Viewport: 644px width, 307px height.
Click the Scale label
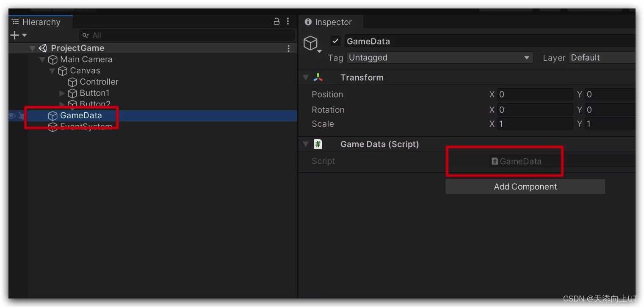[323, 124]
